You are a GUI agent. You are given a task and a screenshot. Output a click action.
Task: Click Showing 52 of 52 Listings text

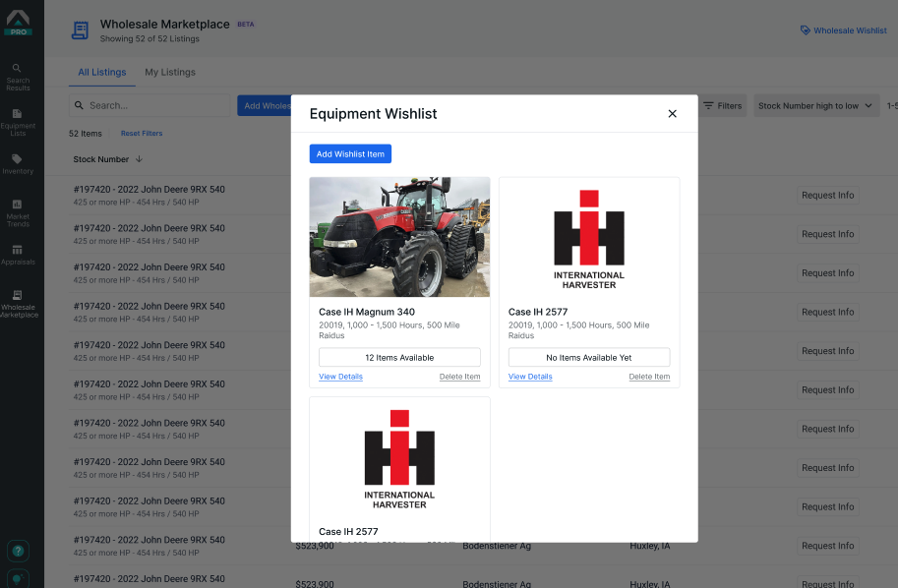tap(150, 38)
